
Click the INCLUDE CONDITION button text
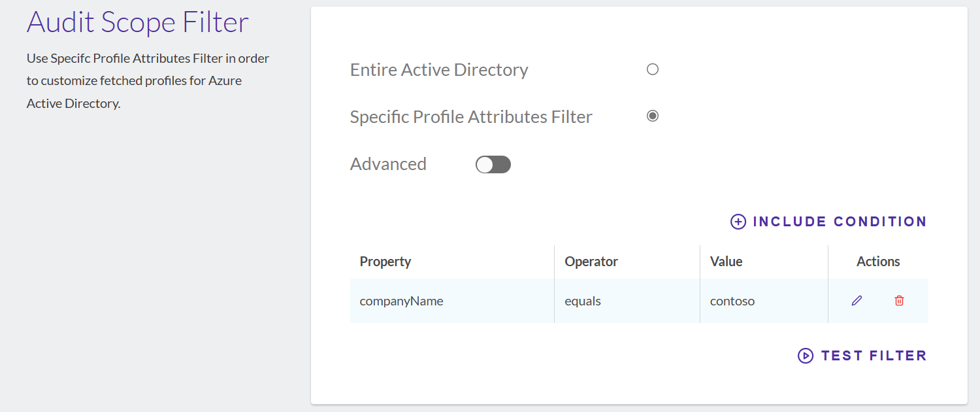[840, 222]
